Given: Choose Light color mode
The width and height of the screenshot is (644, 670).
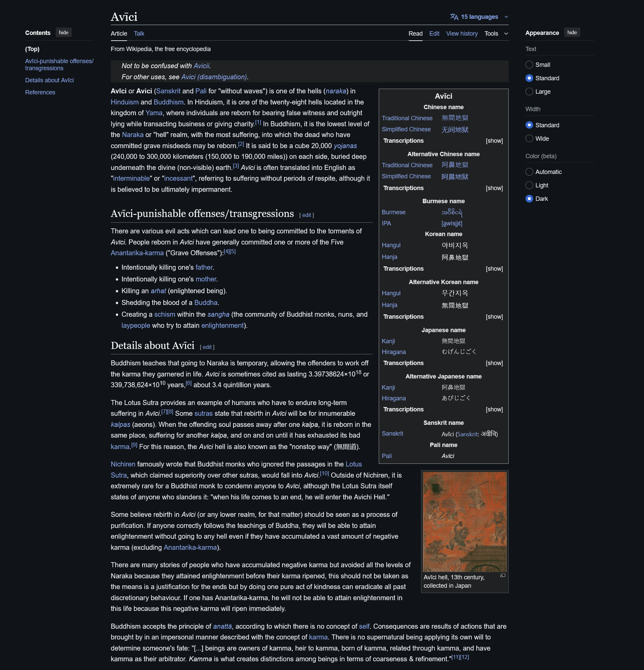Looking at the screenshot, I should click(529, 185).
